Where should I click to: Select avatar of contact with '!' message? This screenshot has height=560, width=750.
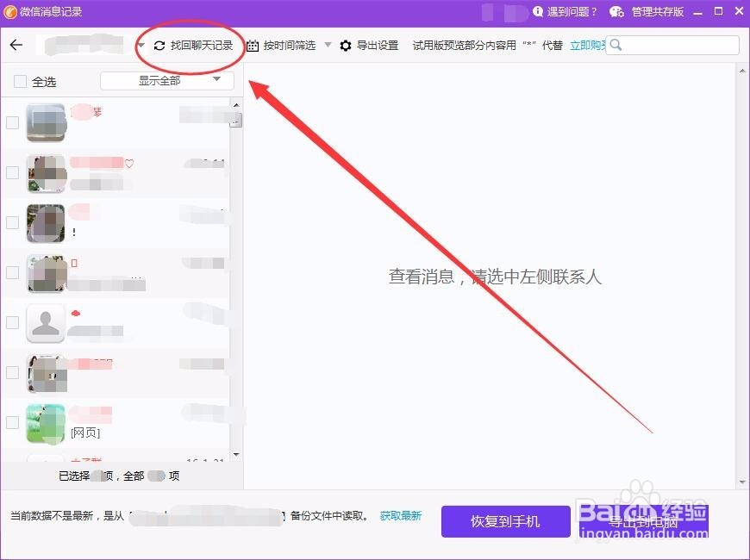[46, 223]
